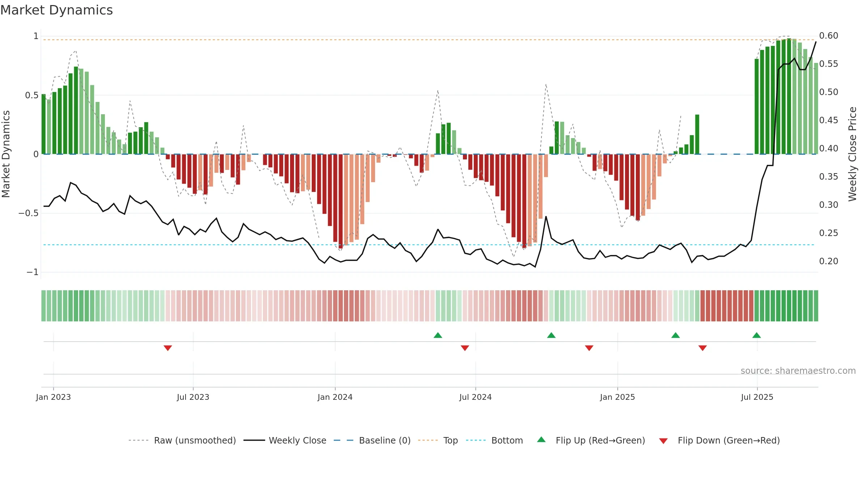Select the Flip Up marker at Jul 2025

click(x=757, y=335)
